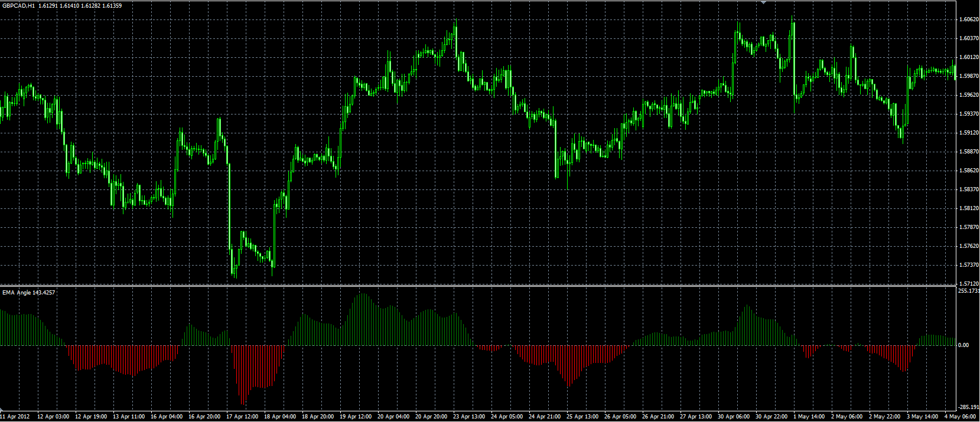Click the 1.58120 price axis label

(969, 208)
